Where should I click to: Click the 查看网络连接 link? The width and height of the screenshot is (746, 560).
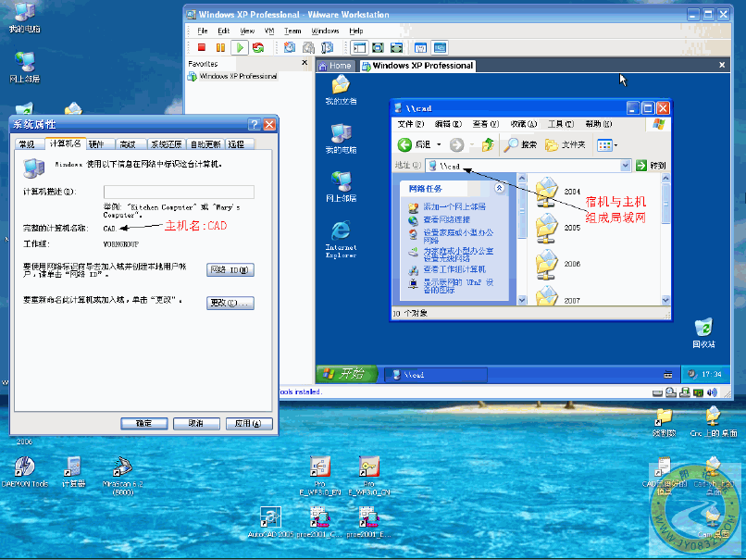[446, 219]
